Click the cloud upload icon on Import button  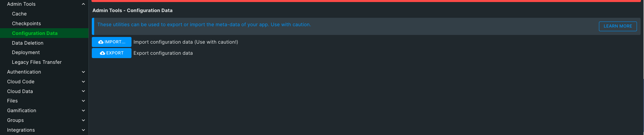coord(101,42)
